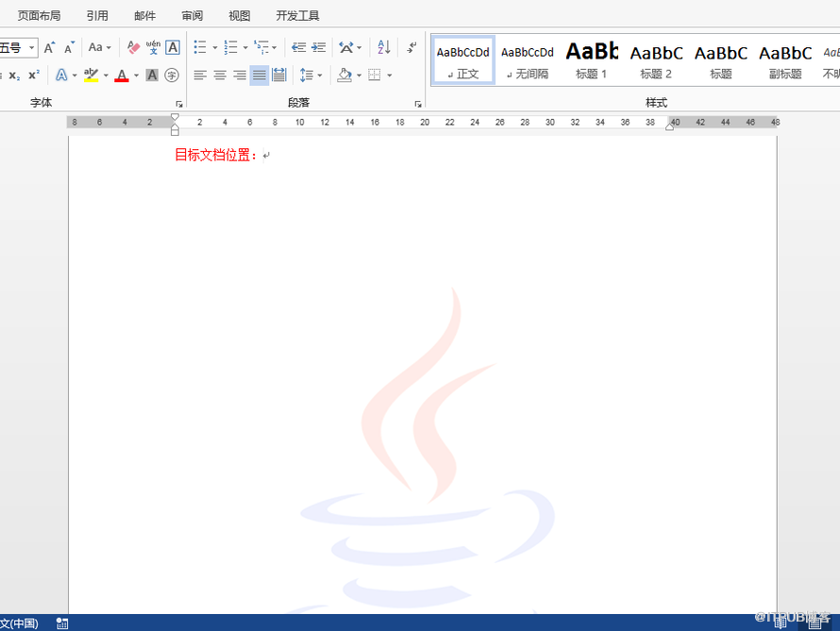
Task: Open the 引用 tab
Action: [97, 16]
